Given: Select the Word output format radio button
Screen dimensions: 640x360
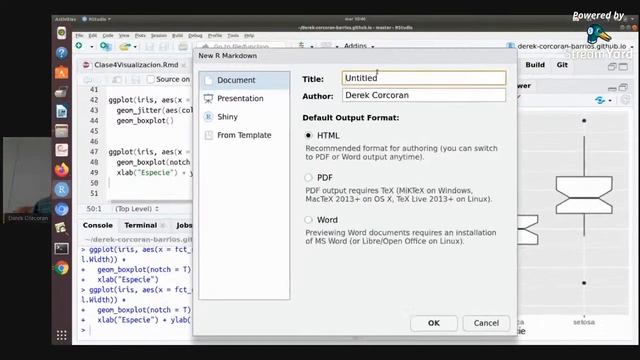Looking at the screenshot, I should [309, 220].
